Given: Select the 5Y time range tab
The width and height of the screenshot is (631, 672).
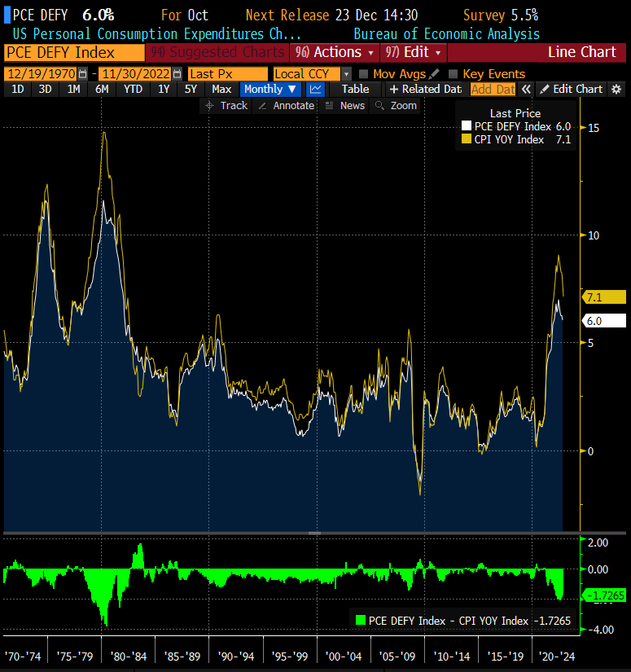Looking at the screenshot, I should [x=191, y=90].
